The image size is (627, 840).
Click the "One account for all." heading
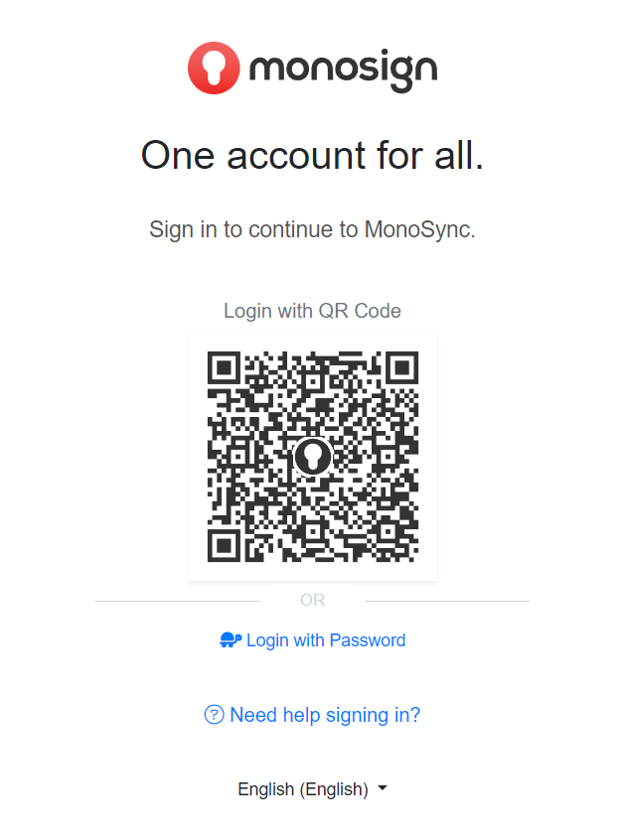(312, 155)
